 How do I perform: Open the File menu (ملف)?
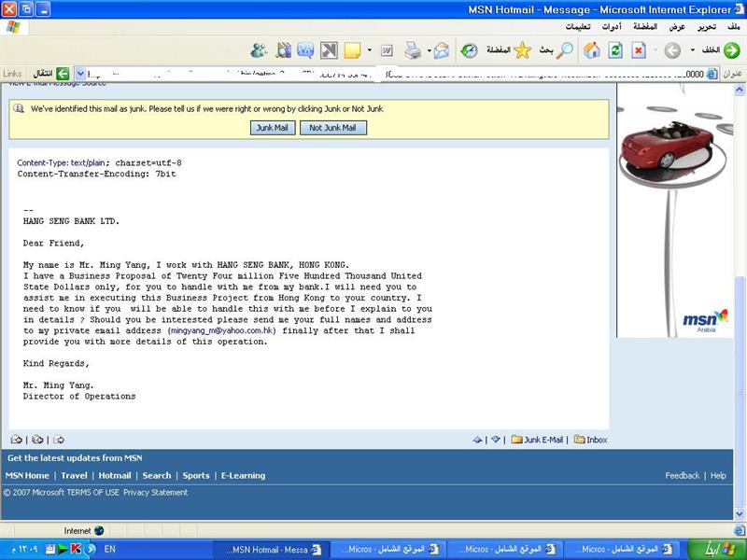click(734, 27)
